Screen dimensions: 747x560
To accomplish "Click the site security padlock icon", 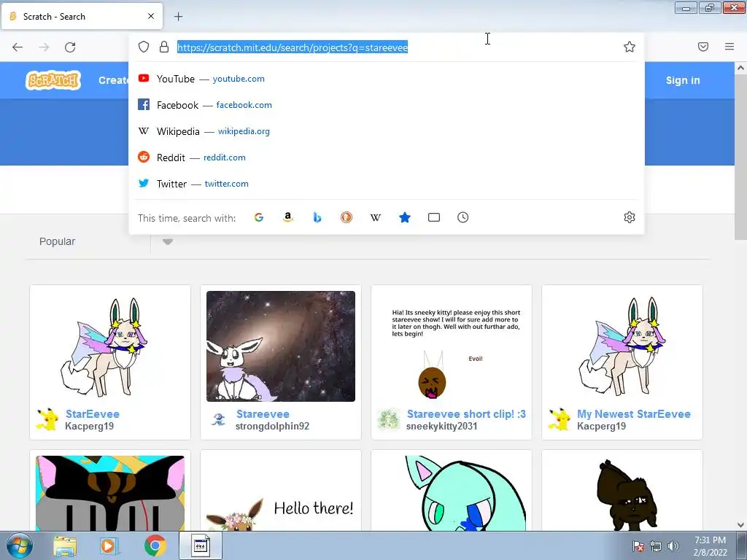I will pos(164,47).
